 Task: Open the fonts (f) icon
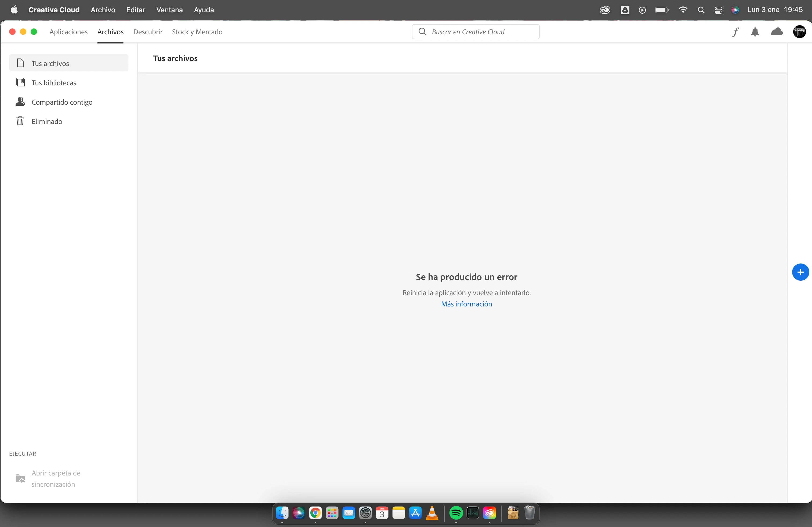tap(735, 32)
